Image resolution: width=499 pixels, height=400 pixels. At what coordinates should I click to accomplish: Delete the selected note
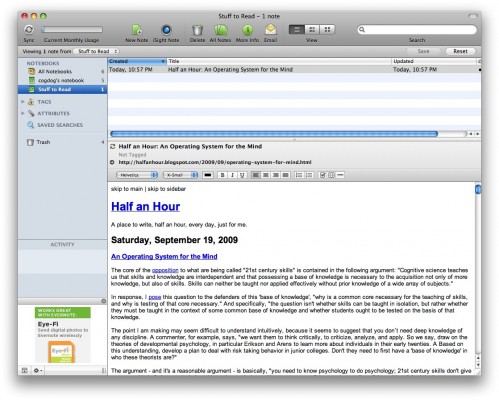pos(197,30)
